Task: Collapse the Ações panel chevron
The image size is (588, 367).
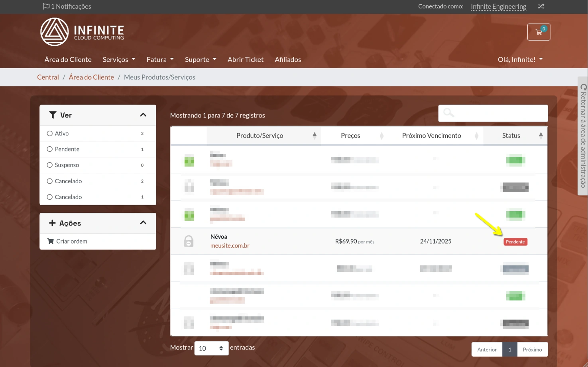Action: pos(143,223)
